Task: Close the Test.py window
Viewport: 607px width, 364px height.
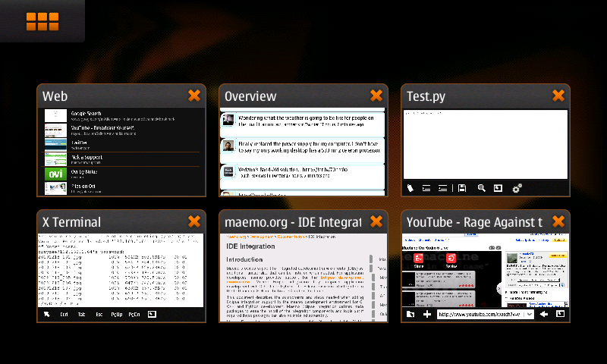Action: 558,96
